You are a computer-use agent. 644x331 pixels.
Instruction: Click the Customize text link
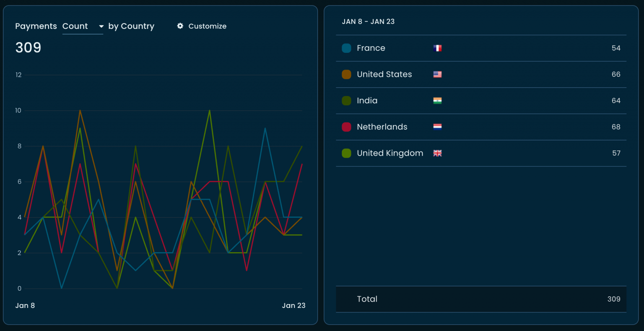(207, 26)
